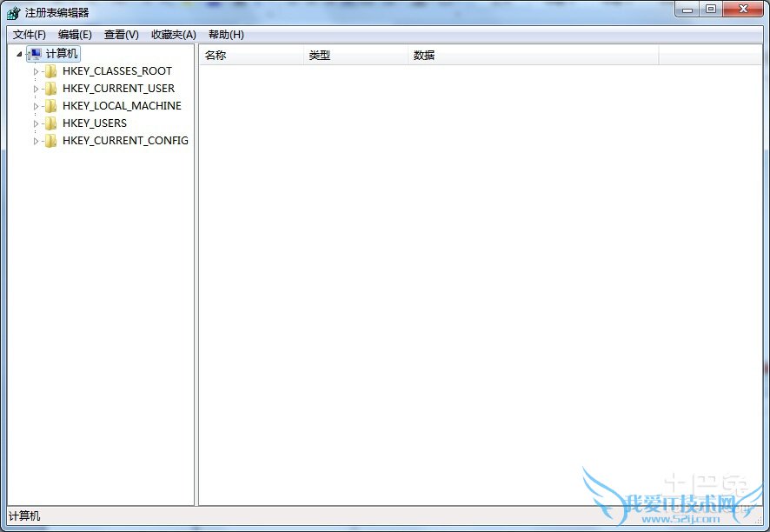
Task: Click the HKEY_USERS folder icon
Action: [x=50, y=123]
